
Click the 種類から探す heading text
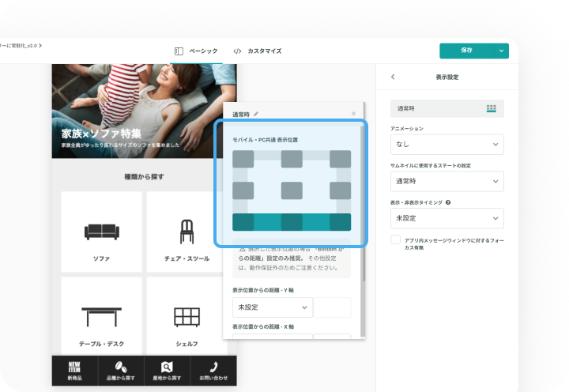(144, 177)
